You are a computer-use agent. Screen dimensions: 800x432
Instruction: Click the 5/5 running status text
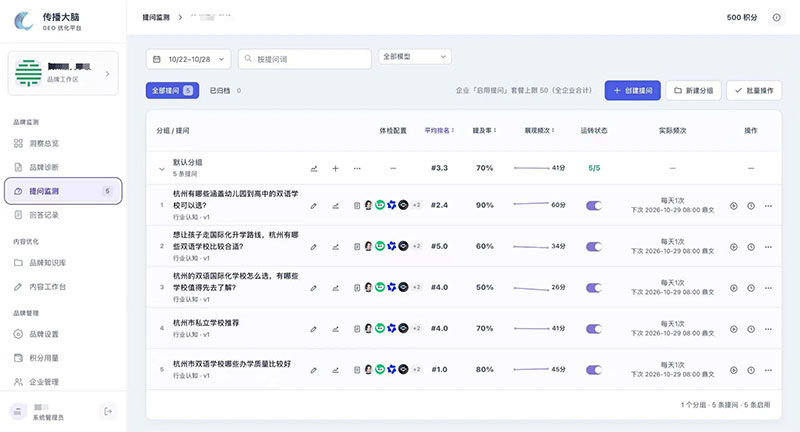(x=594, y=168)
